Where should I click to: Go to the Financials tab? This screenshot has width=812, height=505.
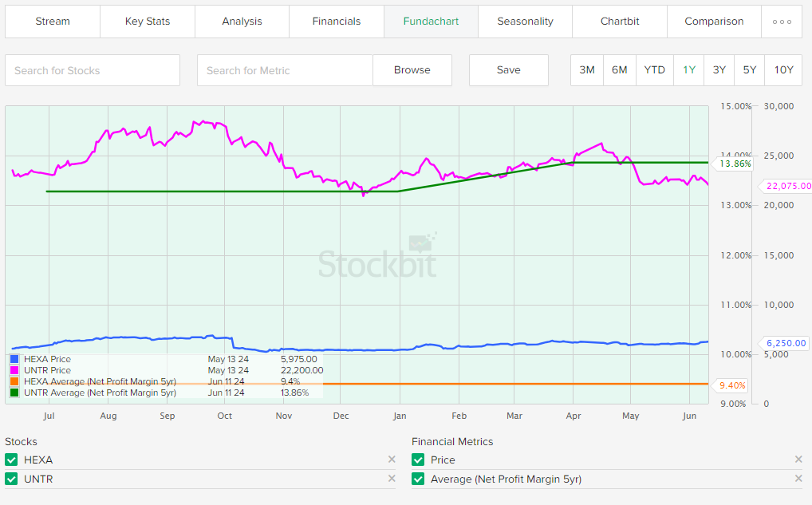coord(337,22)
